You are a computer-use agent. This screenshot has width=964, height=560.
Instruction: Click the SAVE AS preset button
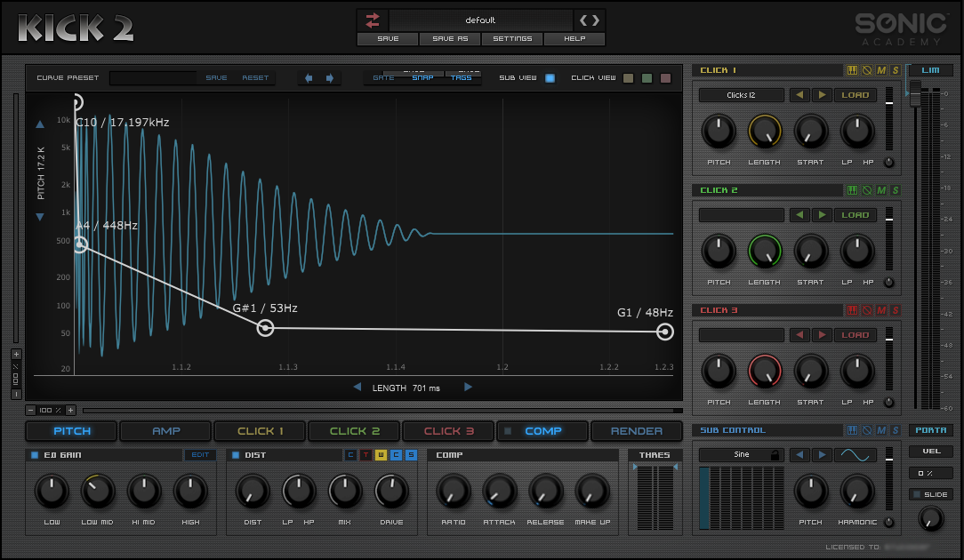(x=450, y=39)
